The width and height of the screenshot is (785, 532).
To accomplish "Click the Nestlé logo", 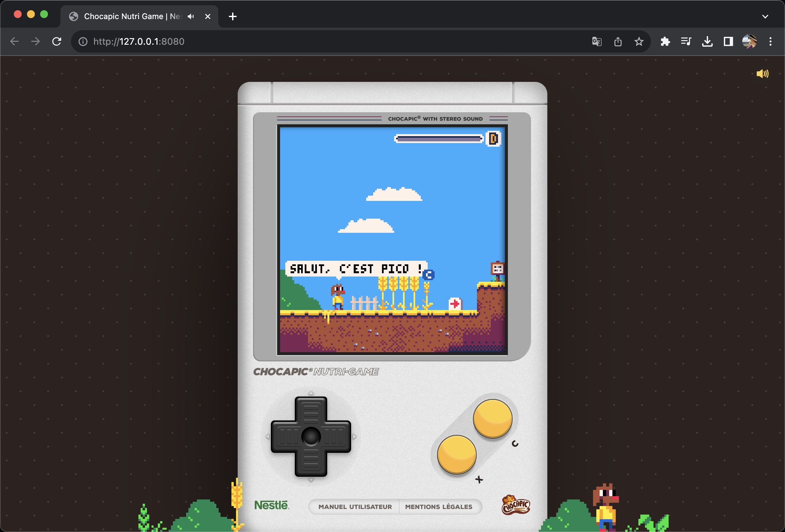I will coord(271,505).
